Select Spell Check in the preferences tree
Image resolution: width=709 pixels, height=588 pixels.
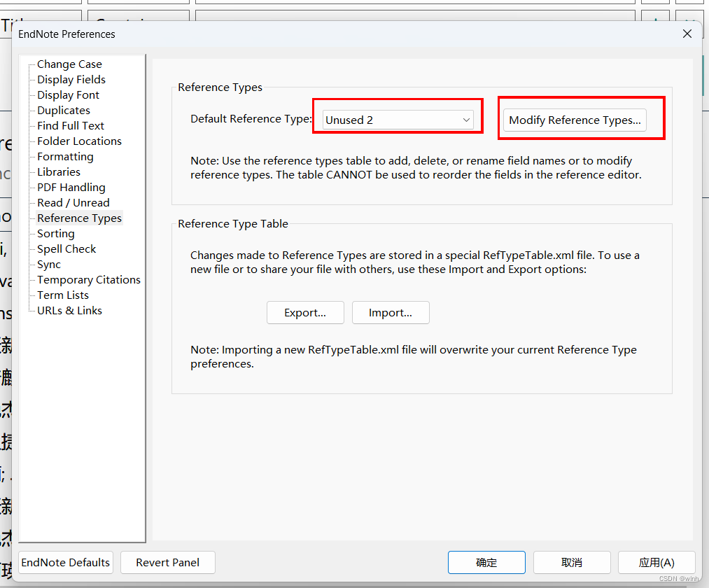tap(66, 248)
